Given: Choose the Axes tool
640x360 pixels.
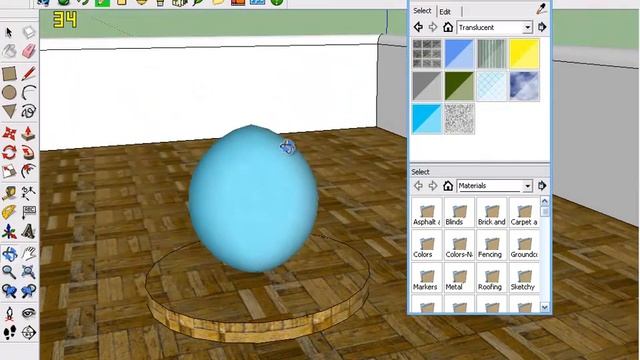Looking at the screenshot, I should 9,231.
